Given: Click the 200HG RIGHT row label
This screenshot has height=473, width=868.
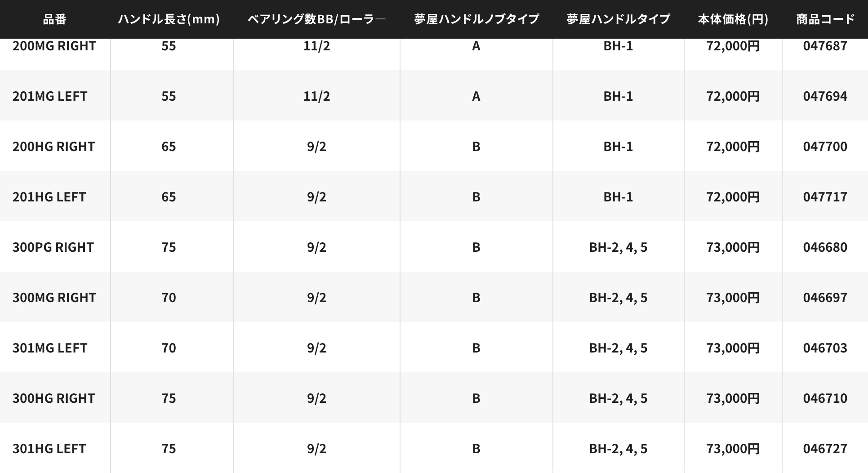Looking at the screenshot, I should point(53,147).
